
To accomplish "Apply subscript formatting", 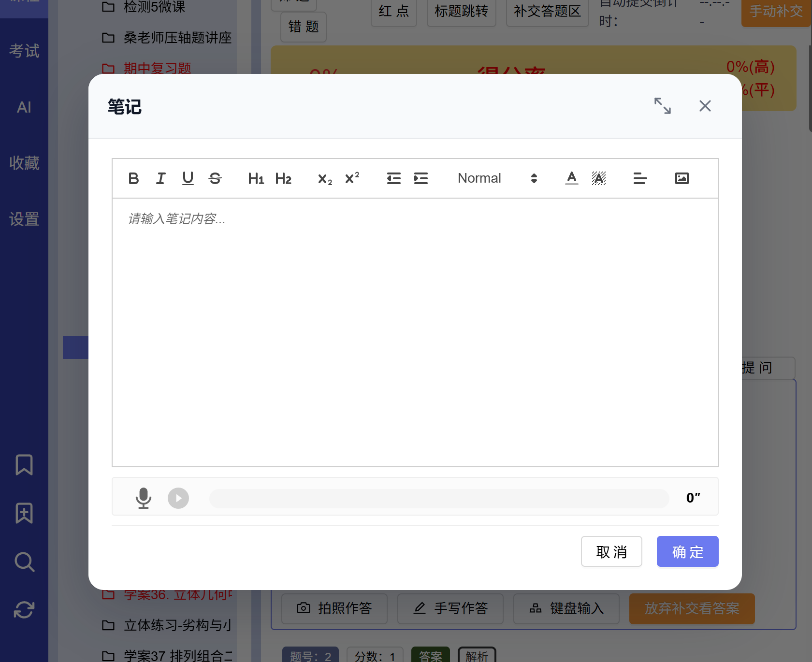I will click(325, 179).
